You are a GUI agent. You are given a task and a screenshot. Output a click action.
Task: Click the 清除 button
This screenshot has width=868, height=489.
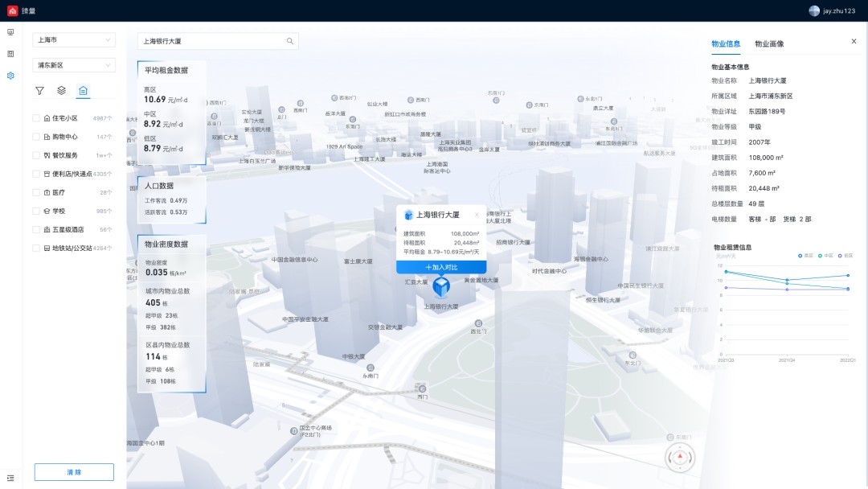(x=74, y=472)
